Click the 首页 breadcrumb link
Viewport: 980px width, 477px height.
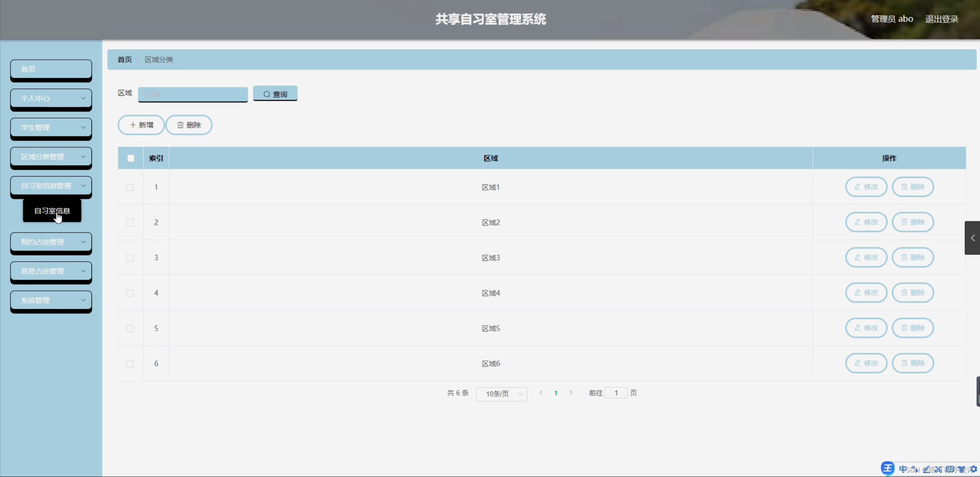(x=125, y=59)
